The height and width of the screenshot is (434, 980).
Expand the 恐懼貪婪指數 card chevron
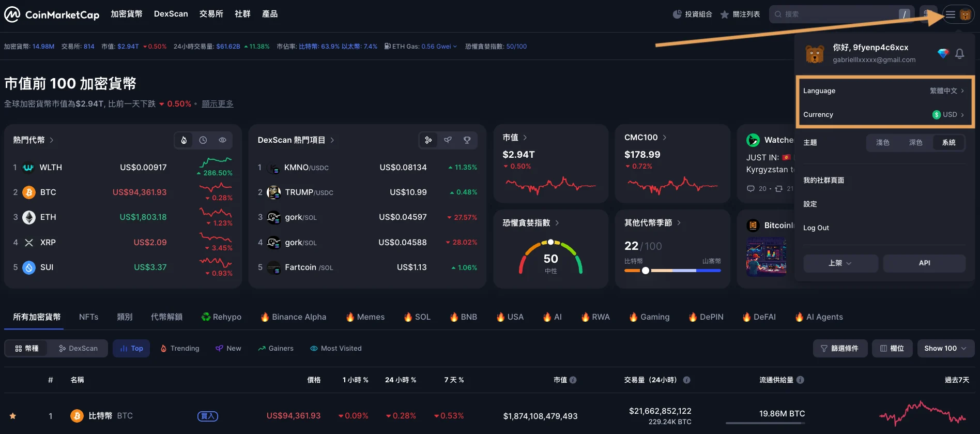tap(557, 223)
